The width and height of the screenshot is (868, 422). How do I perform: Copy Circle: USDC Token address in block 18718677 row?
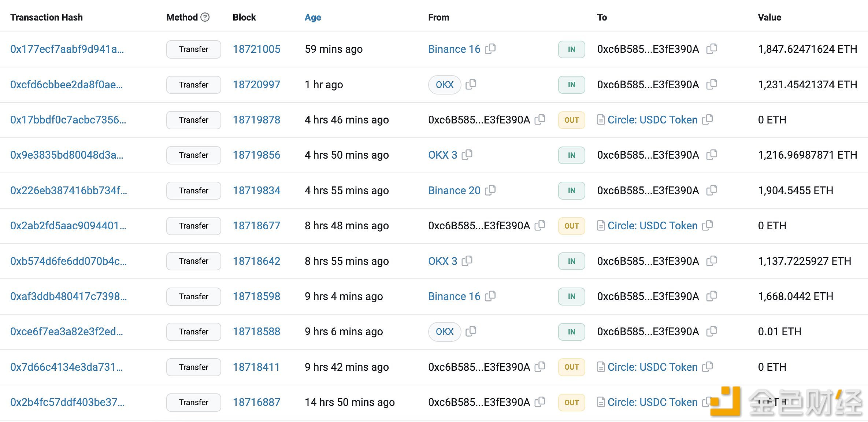pyautogui.click(x=708, y=225)
